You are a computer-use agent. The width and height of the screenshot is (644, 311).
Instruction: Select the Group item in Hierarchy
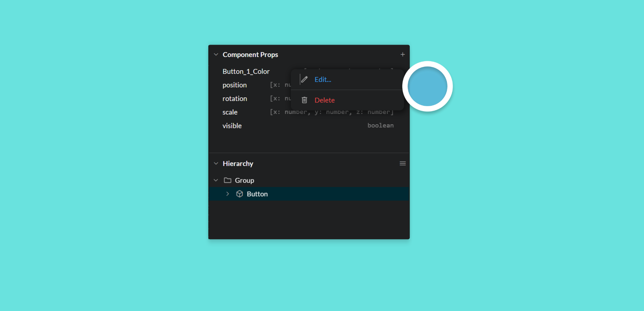pos(309,180)
